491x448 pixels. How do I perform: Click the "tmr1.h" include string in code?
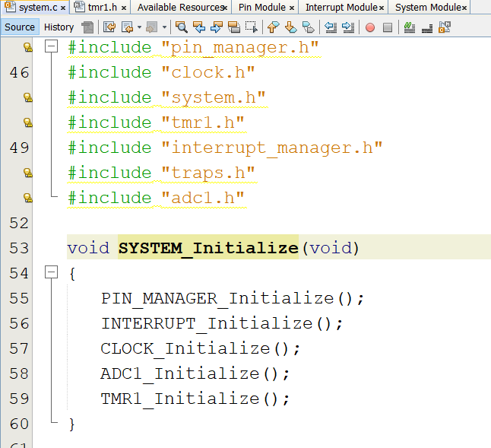203,122
